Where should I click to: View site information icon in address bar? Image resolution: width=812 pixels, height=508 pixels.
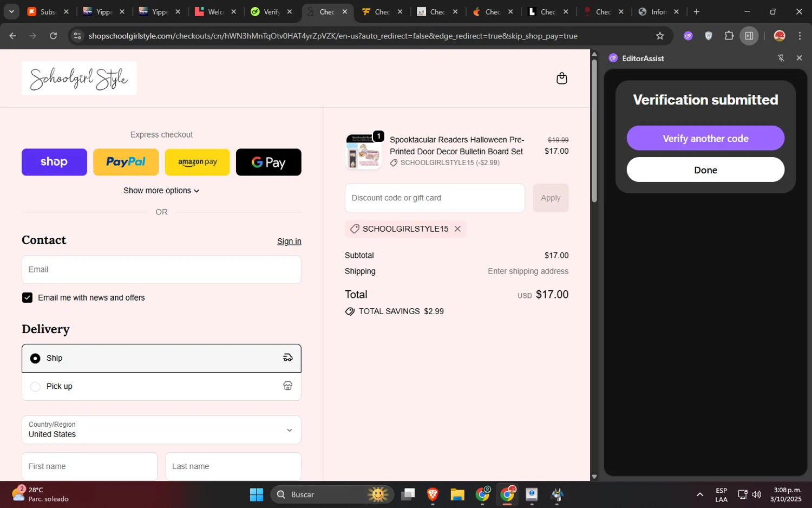pyautogui.click(x=77, y=36)
